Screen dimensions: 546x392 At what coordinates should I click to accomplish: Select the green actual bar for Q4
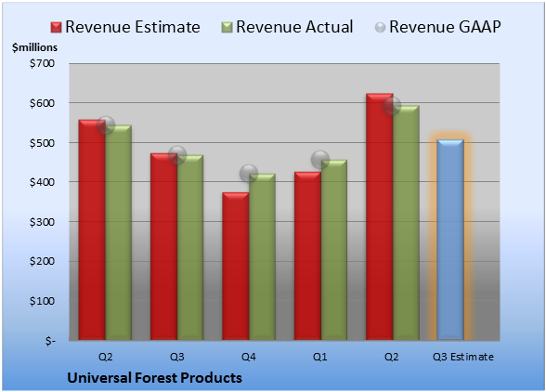[x=262, y=256]
